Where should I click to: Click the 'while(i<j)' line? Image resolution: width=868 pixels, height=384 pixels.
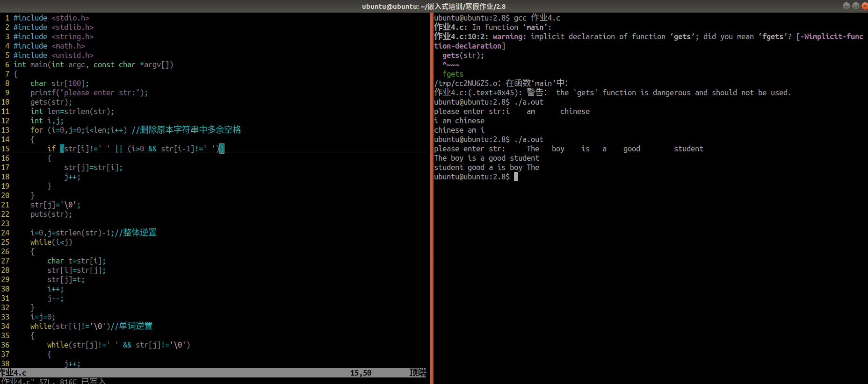(51, 242)
